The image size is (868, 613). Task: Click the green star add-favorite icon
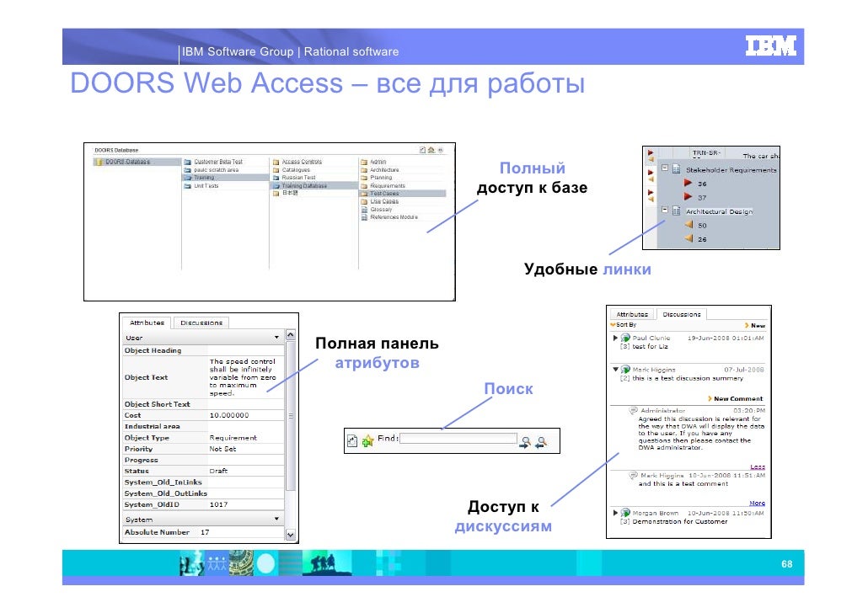click(x=367, y=441)
